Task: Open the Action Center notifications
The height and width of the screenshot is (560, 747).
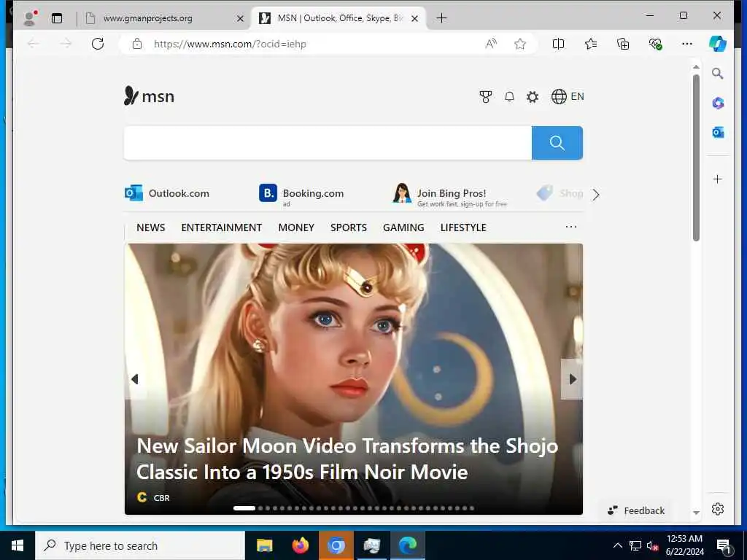Action: click(x=724, y=546)
